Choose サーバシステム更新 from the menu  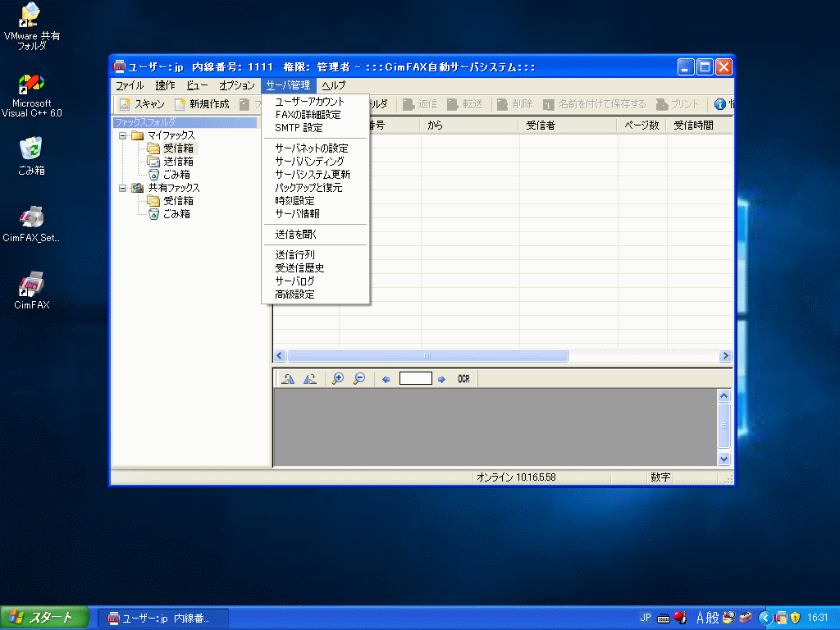tap(316, 175)
